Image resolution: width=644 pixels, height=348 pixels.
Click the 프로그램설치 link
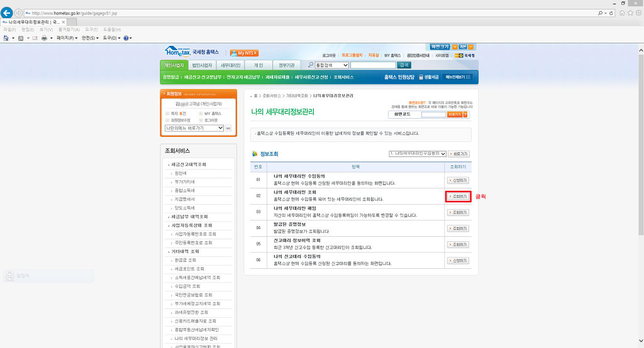pos(352,55)
